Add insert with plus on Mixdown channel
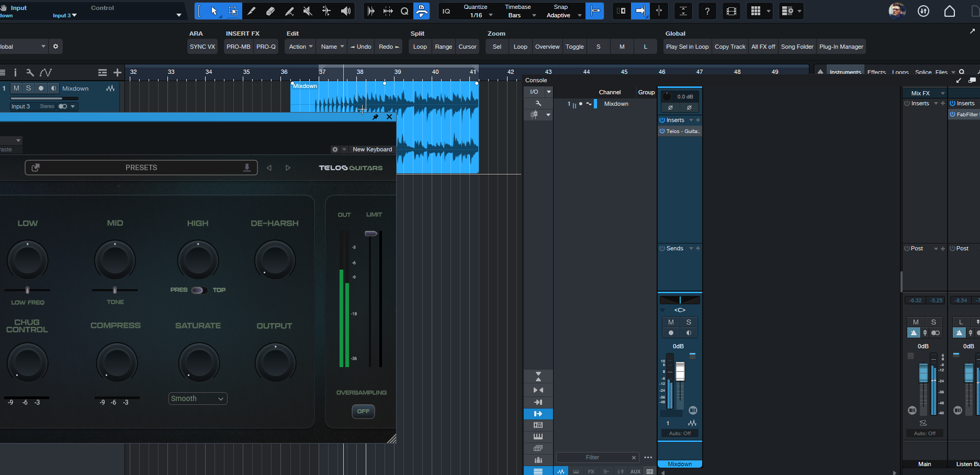The width and height of the screenshot is (980, 475). pyautogui.click(x=697, y=120)
